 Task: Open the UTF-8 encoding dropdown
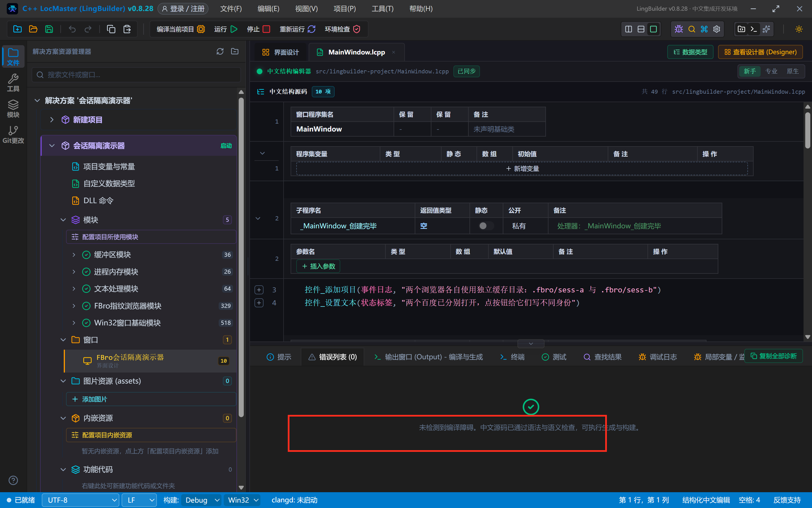point(81,500)
